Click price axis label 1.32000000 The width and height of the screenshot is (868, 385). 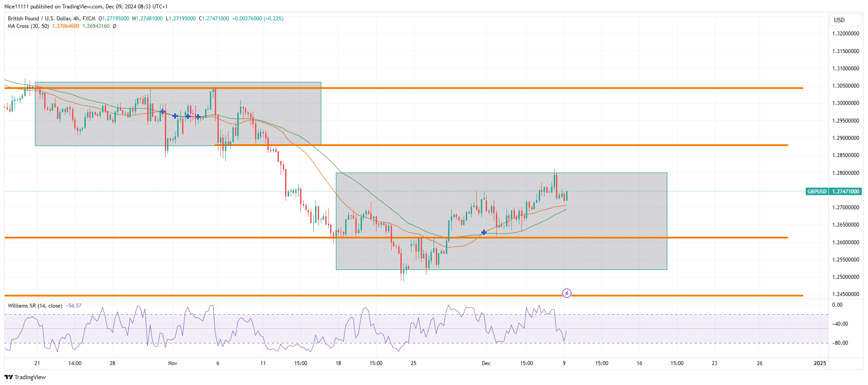coord(845,34)
